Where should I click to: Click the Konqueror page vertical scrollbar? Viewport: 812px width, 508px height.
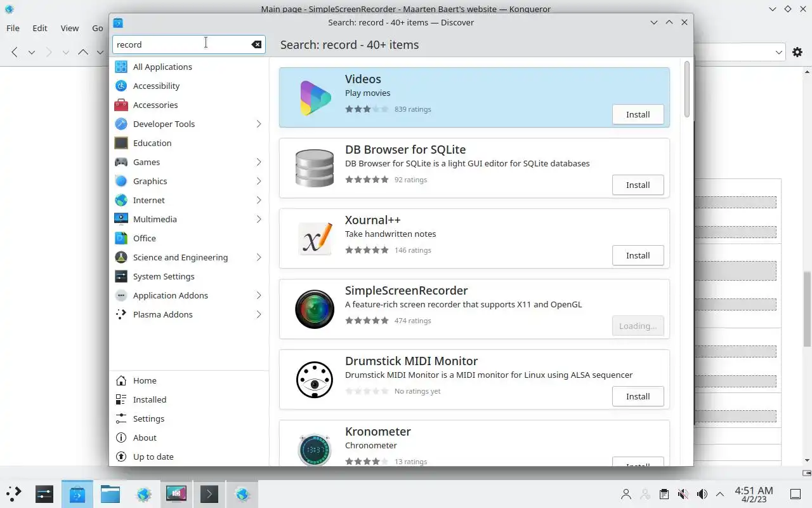pyautogui.click(x=808, y=309)
